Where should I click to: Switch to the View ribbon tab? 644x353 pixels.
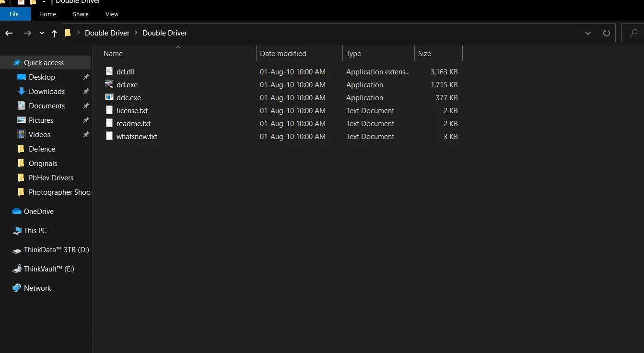coord(112,14)
